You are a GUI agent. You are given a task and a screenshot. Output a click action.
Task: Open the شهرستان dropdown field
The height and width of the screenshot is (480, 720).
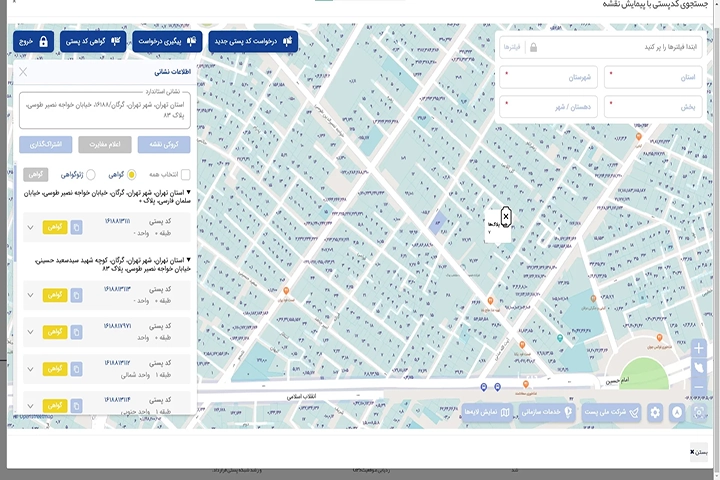pos(548,77)
